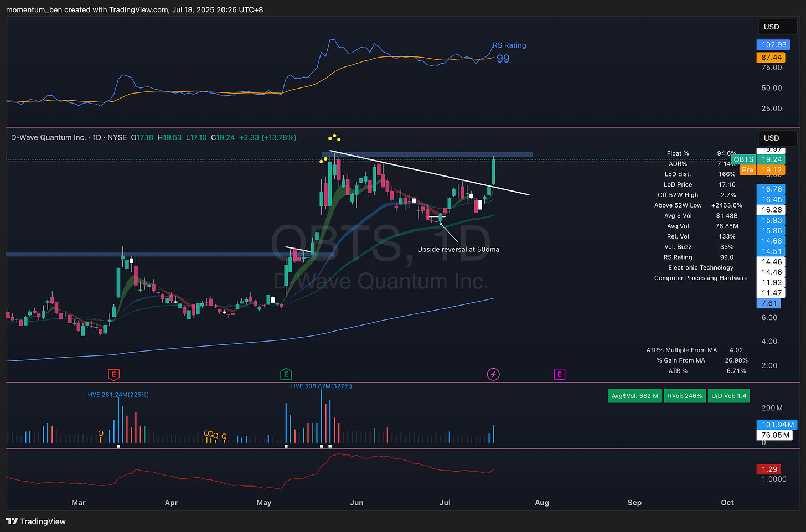Select the white descending trendline on the chart
806x532 pixels.
(429, 173)
